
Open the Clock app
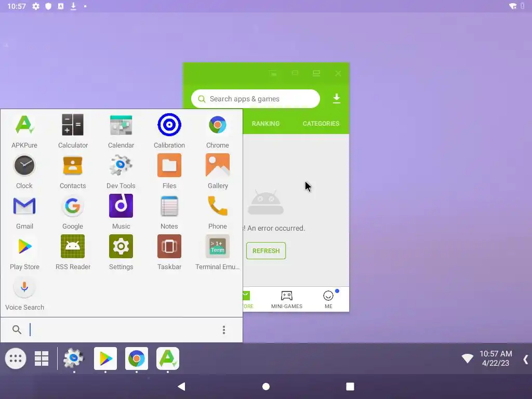click(x=24, y=171)
